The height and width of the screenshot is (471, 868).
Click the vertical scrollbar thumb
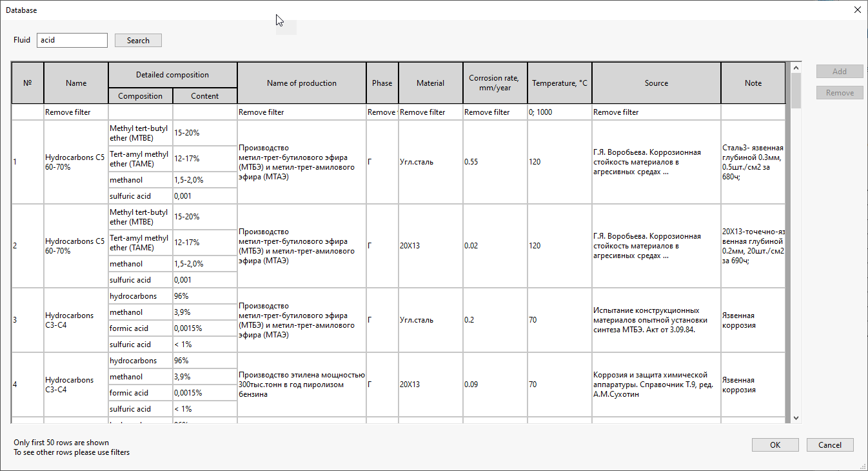click(796, 90)
